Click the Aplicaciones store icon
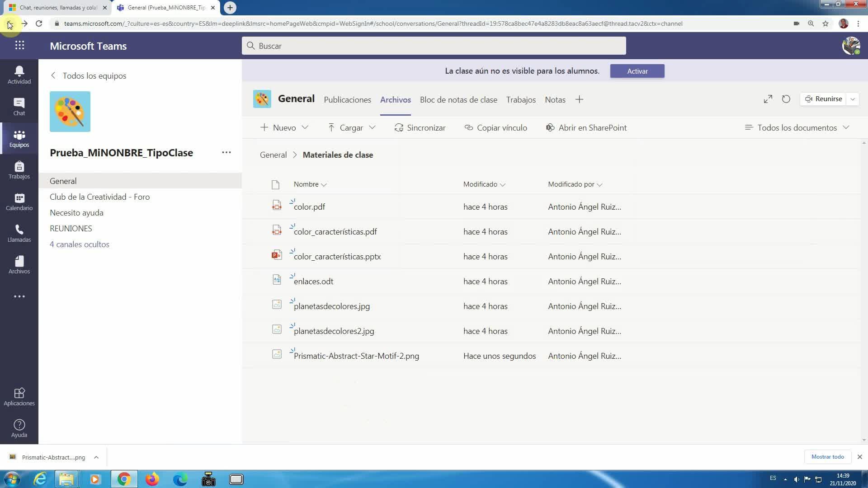868x488 pixels. pos(19,397)
